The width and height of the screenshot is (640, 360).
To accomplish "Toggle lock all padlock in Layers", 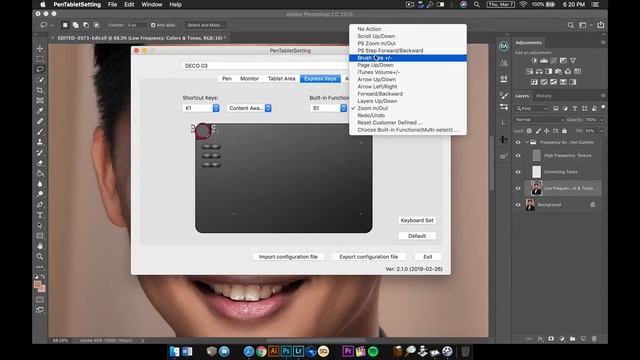I will pyautogui.click(x=564, y=131).
